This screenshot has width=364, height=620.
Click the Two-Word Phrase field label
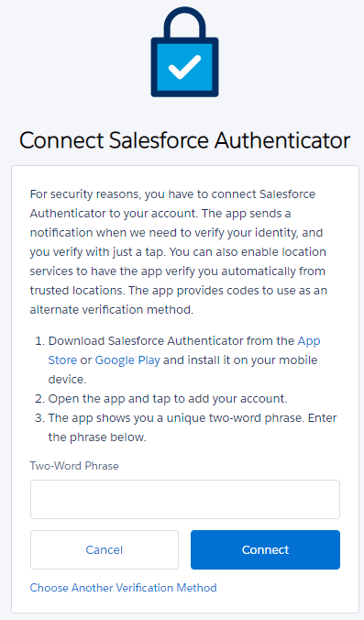(x=74, y=466)
